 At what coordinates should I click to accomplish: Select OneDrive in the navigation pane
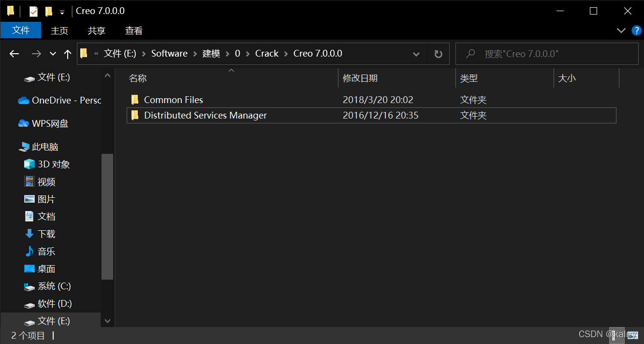(x=59, y=101)
